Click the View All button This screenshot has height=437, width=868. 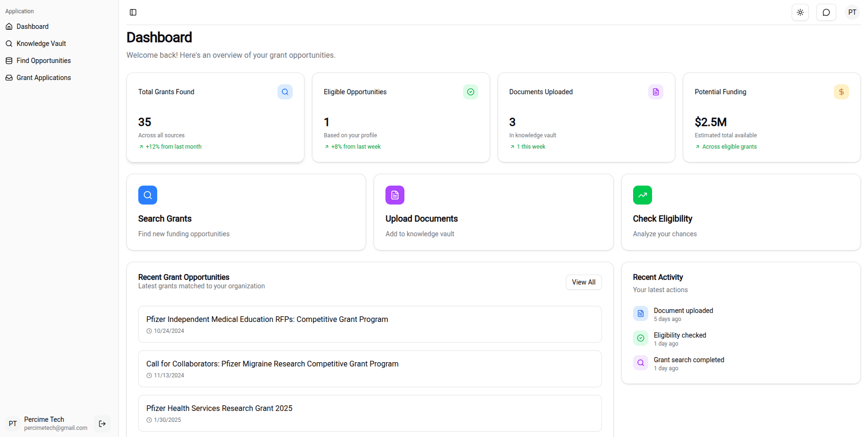point(583,282)
